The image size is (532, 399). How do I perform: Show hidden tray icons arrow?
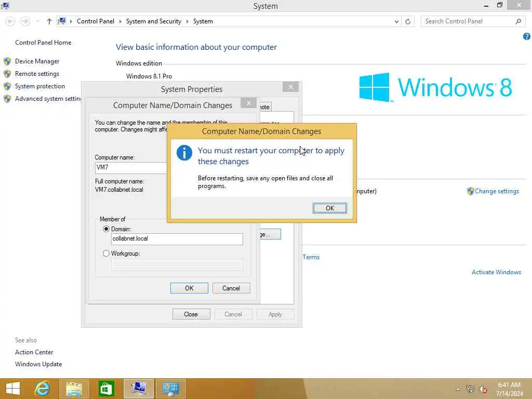[x=458, y=389]
